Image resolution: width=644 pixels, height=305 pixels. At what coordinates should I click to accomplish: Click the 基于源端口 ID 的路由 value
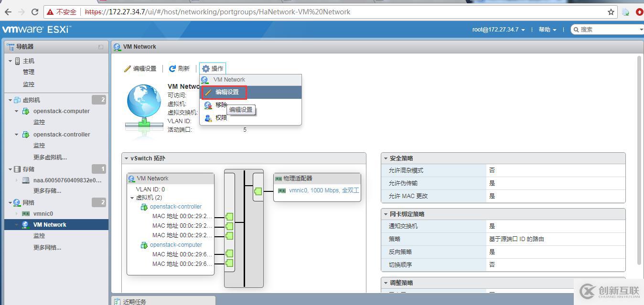click(x=516, y=239)
